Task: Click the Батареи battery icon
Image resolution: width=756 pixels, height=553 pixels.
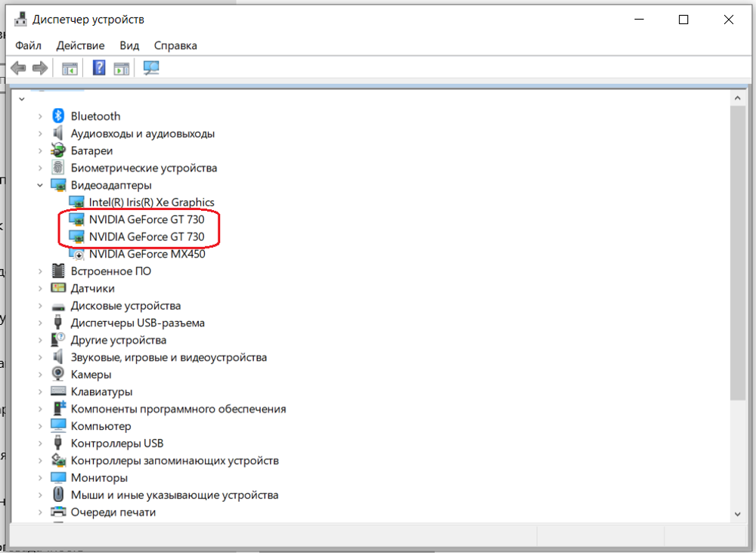Action: (57, 150)
